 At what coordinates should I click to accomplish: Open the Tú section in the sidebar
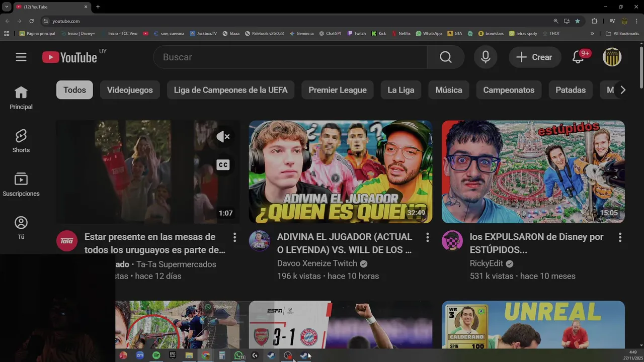point(21,228)
